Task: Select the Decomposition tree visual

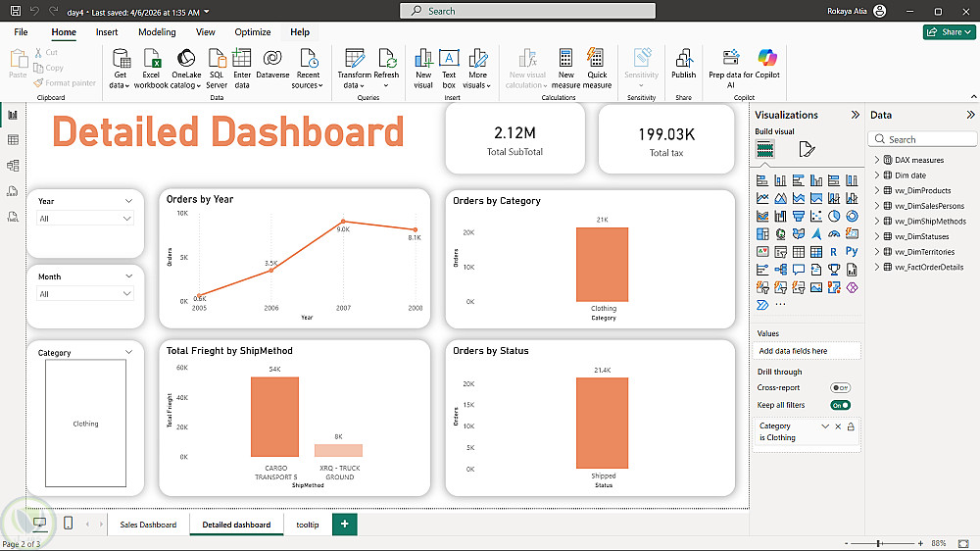Action: point(781,270)
